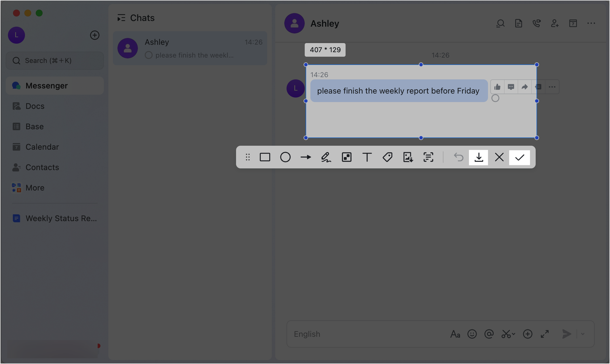Click the top-right selection resize handle
The width and height of the screenshot is (610, 364).
[537, 65]
